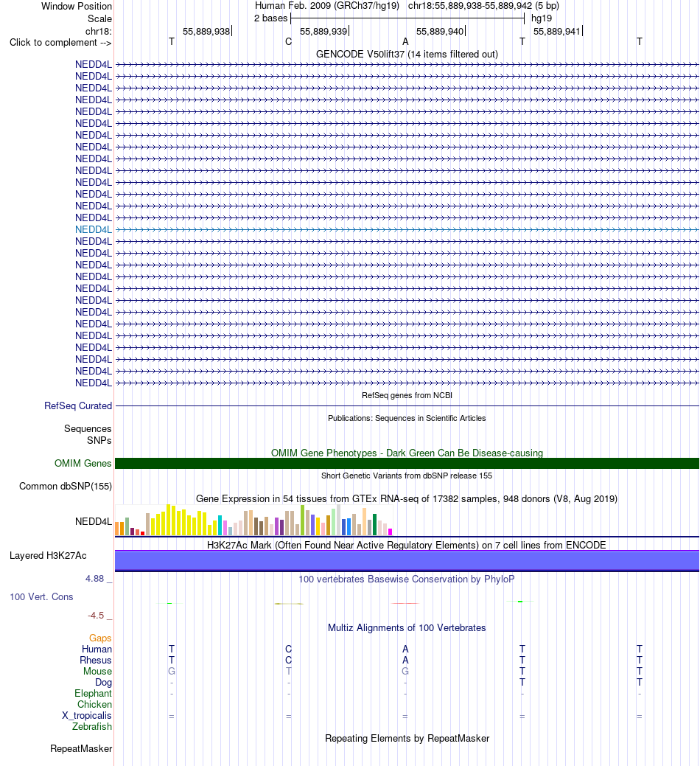Select the Scale track label
Viewport: 700px width, 766px height.
tap(99, 18)
